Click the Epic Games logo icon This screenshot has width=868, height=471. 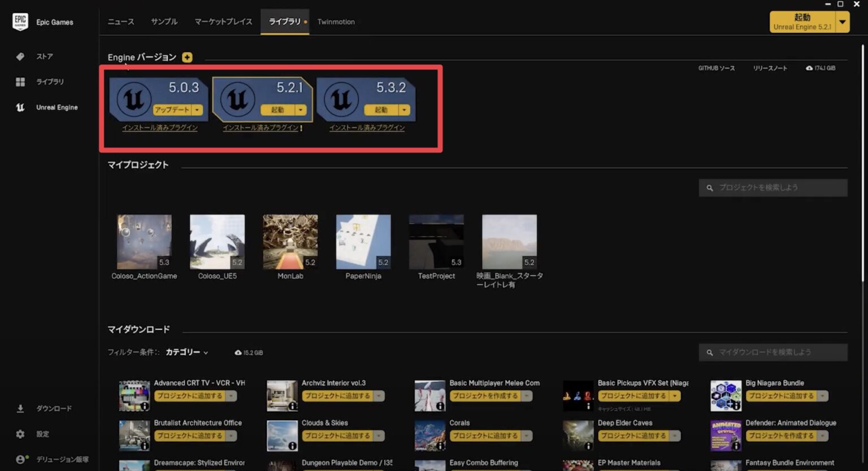(20, 21)
